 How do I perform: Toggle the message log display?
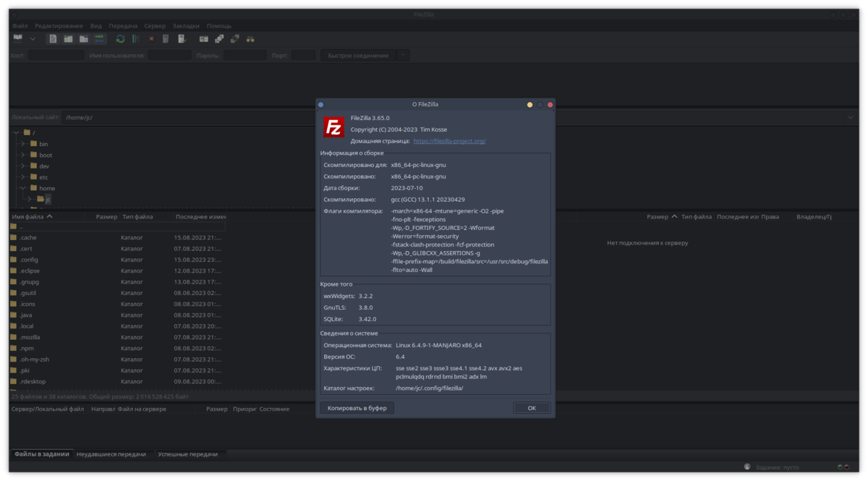(52, 38)
